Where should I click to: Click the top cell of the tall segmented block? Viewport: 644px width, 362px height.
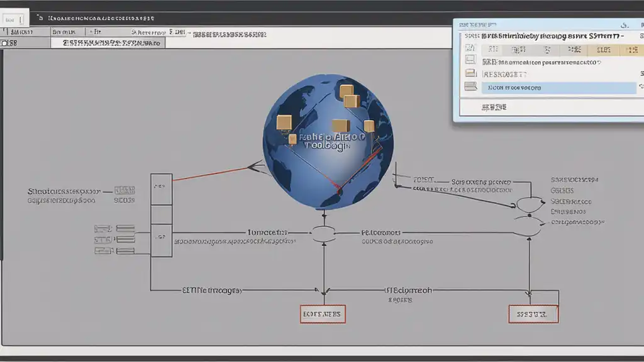161,189
